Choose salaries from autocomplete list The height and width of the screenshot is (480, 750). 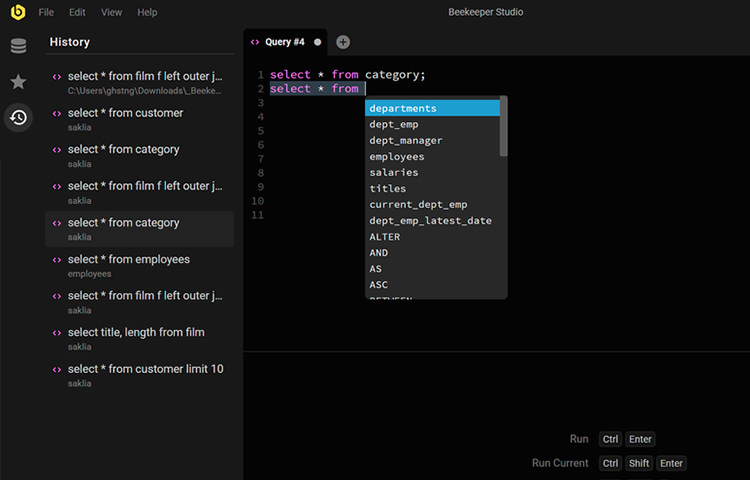point(432,172)
